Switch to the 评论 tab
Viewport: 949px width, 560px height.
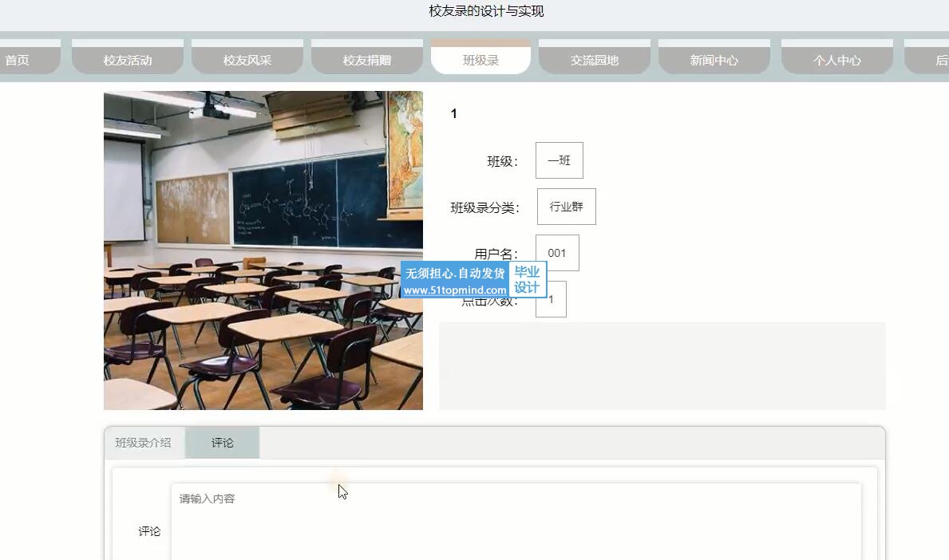point(222,443)
